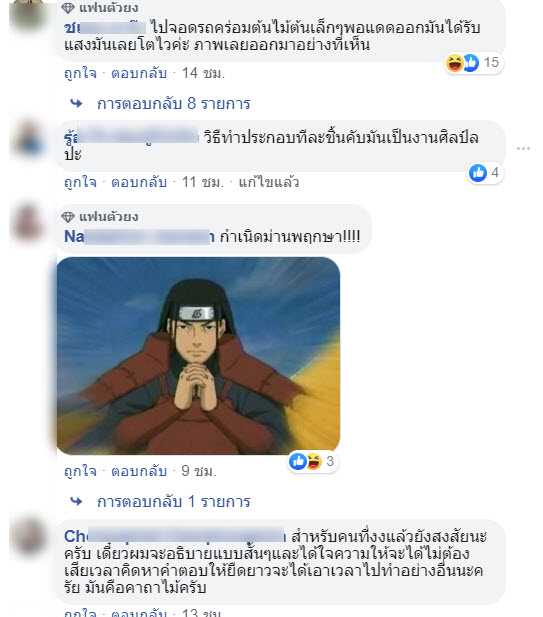Image resolution: width=543 pixels, height=617 pixels.
Task: Like the 9 ชม. image comment via ถูกใจ
Action: click(x=80, y=471)
